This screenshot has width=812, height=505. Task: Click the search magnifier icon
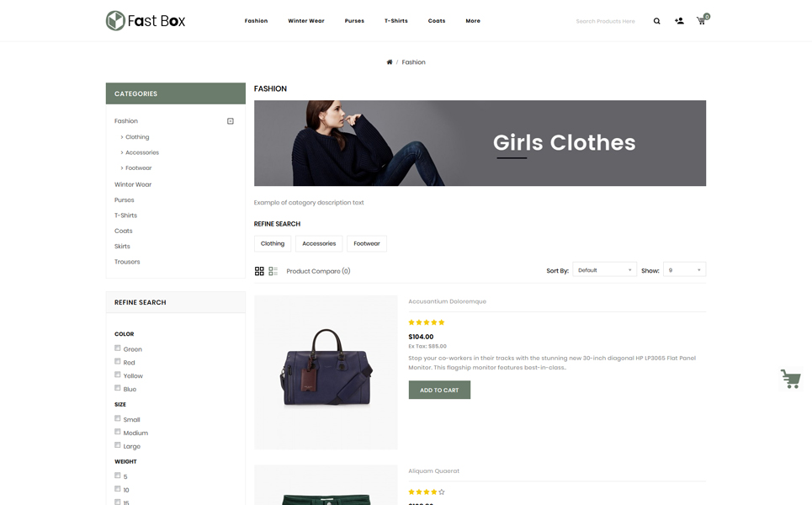pyautogui.click(x=657, y=21)
